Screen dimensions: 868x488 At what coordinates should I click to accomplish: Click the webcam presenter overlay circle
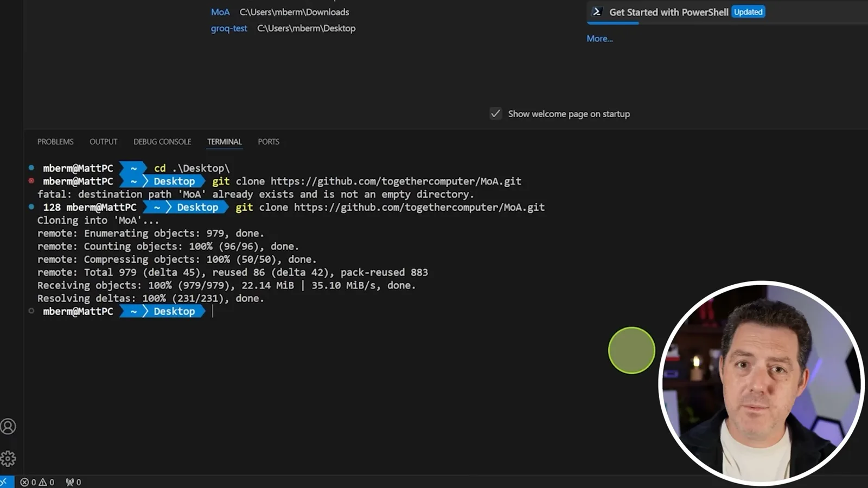click(761, 383)
